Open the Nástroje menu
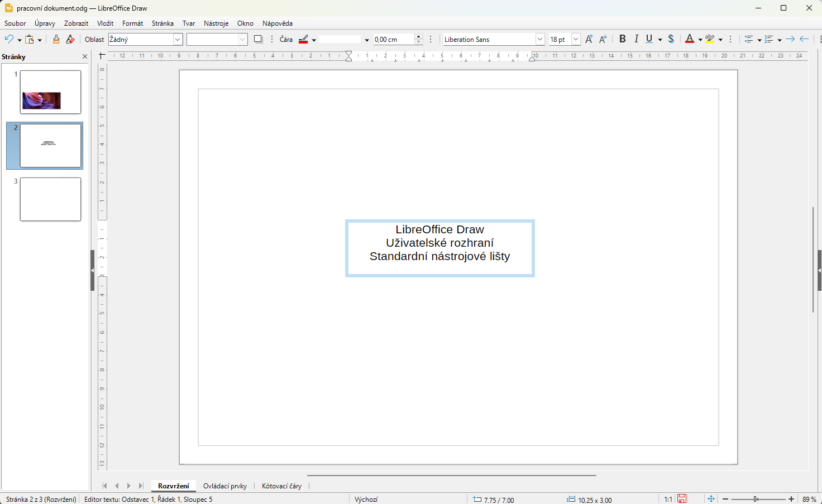 (216, 23)
